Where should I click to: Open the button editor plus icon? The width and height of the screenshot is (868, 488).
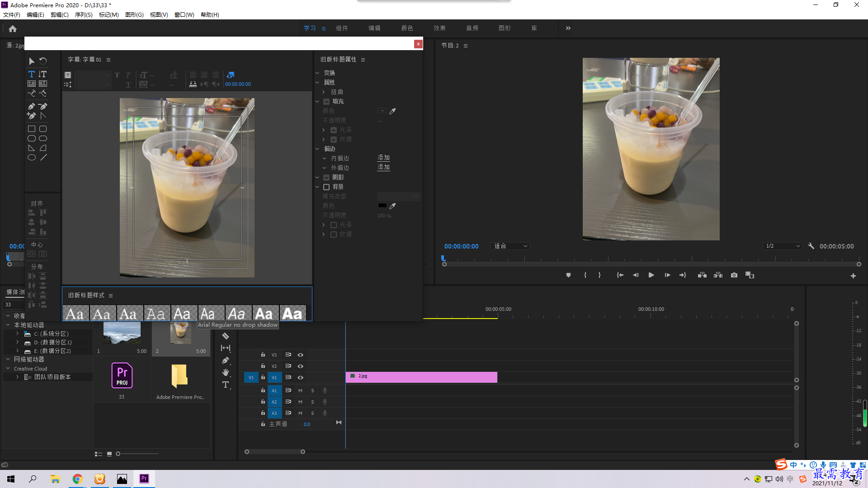[x=853, y=276]
